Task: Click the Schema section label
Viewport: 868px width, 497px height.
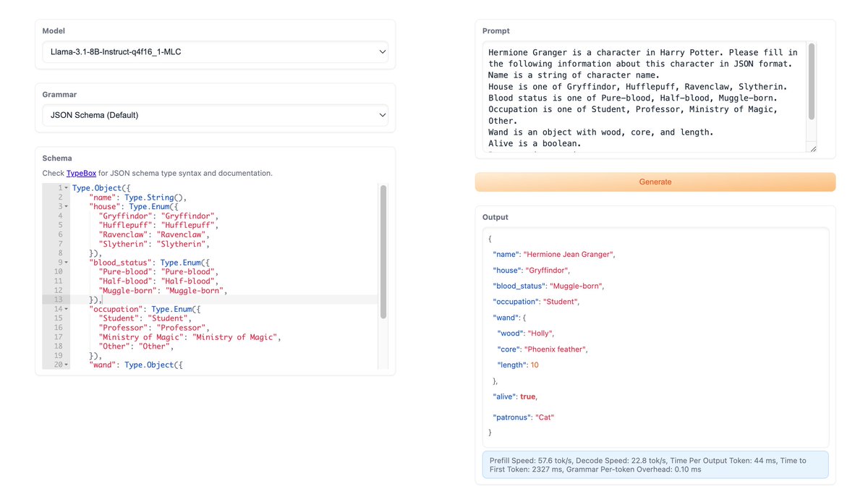Action: pos(57,158)
